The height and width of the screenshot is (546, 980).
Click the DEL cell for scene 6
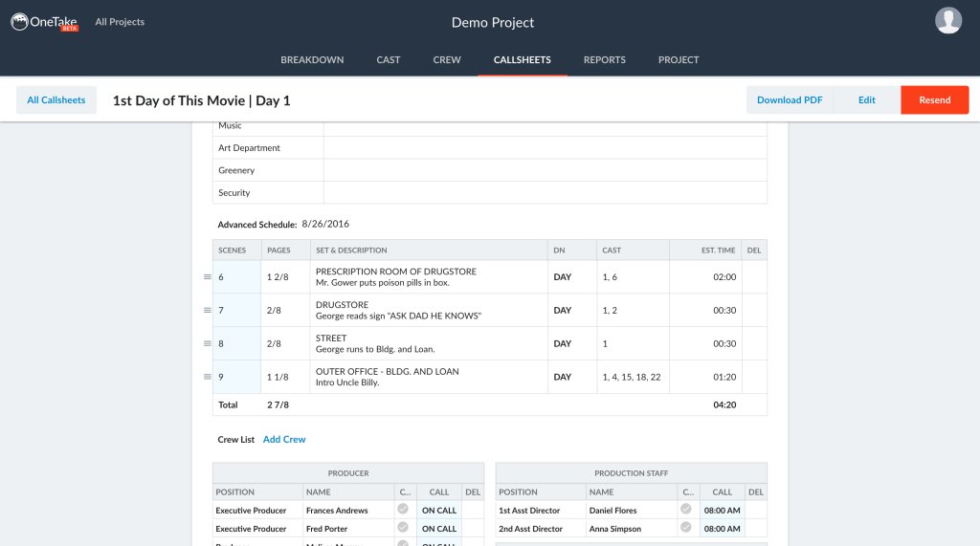(x=754, y=276)
